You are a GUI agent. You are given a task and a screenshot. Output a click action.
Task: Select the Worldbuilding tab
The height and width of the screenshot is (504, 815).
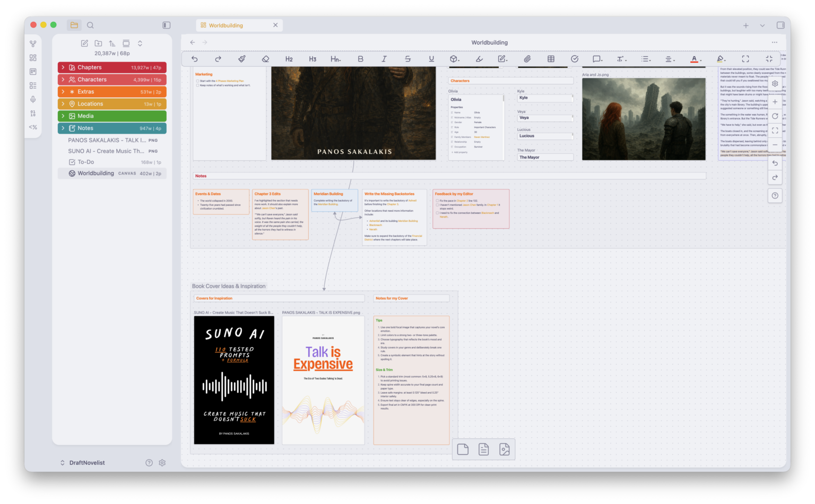point(226,25)
